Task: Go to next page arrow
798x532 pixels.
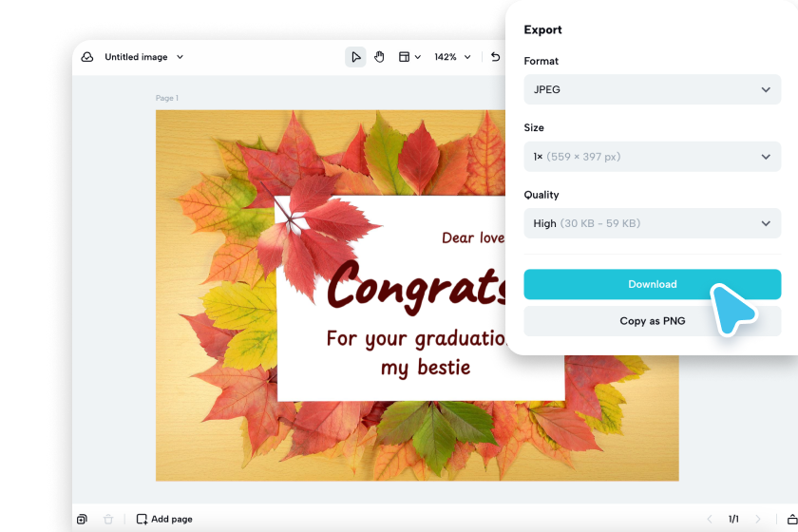Action: click(x=758, y=520)
